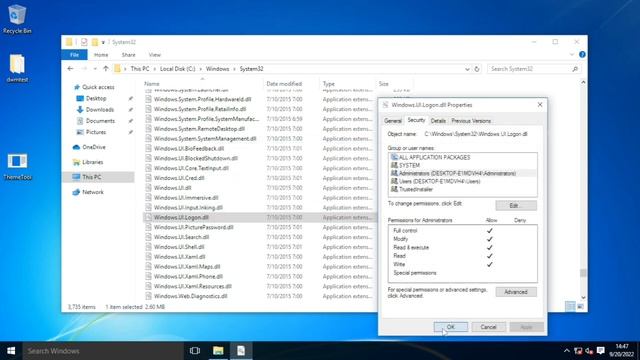Switch to General tab in Properties
Image resolution: width=640 pixels, height=360 pixels.
[x=393, y=121]
